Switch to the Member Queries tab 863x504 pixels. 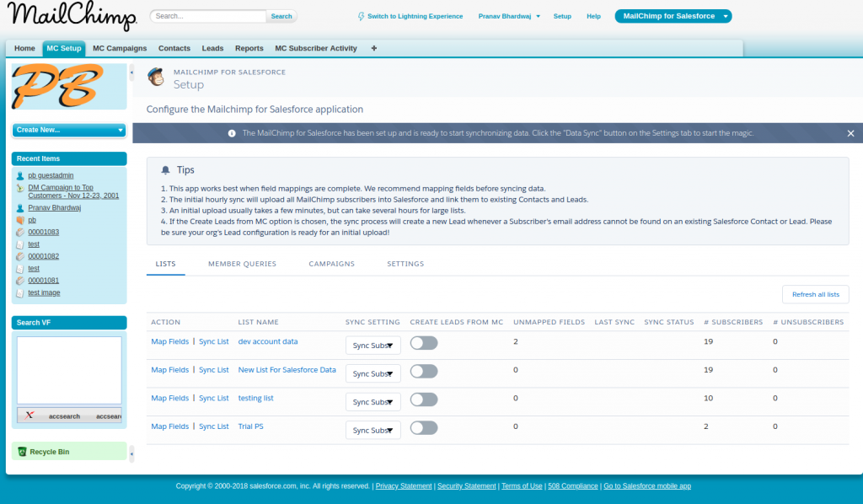[x=242, y=264]
